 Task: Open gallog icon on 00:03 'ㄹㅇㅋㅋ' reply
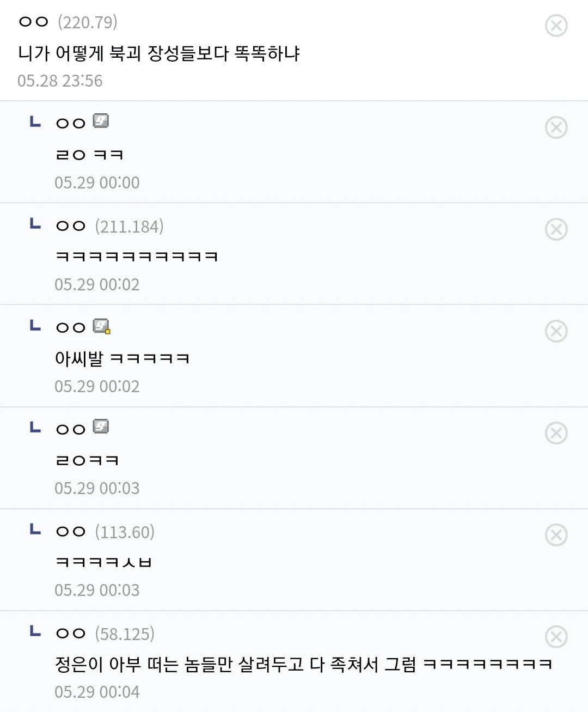[x=101, y=427]
